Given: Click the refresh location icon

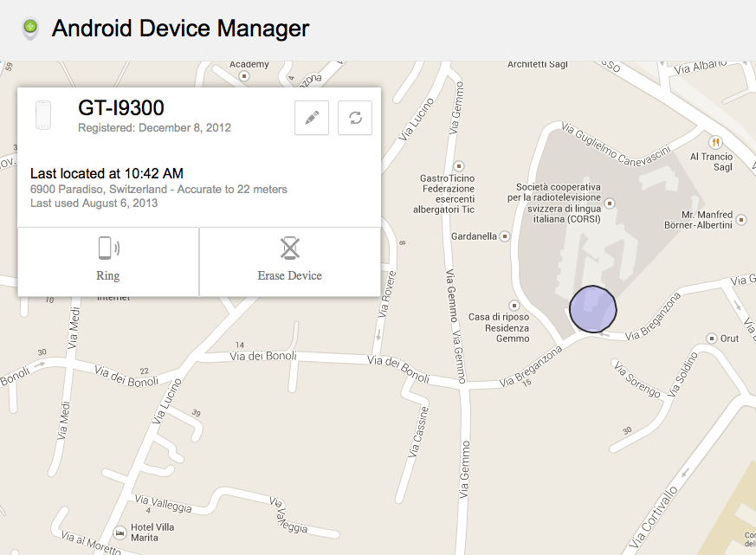Looking at the screenshot, I should point(355,118).
